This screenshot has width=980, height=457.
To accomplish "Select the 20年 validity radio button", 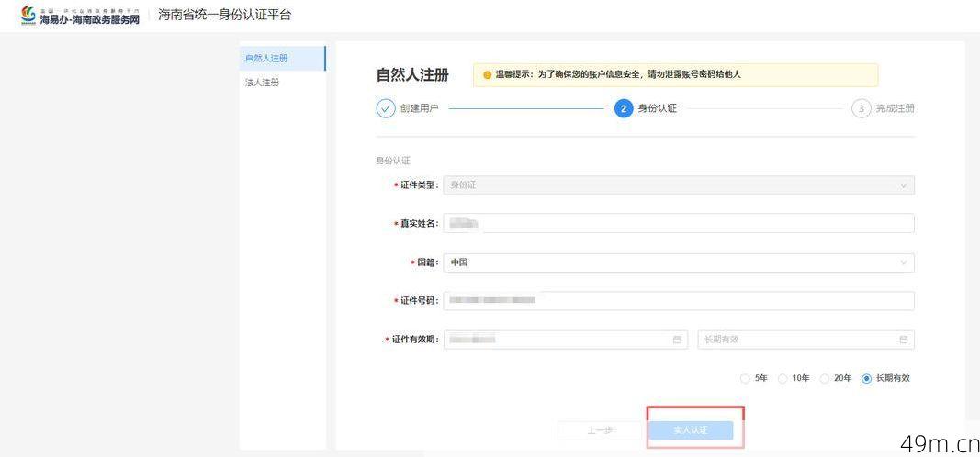I will click(x=825, y=378).
